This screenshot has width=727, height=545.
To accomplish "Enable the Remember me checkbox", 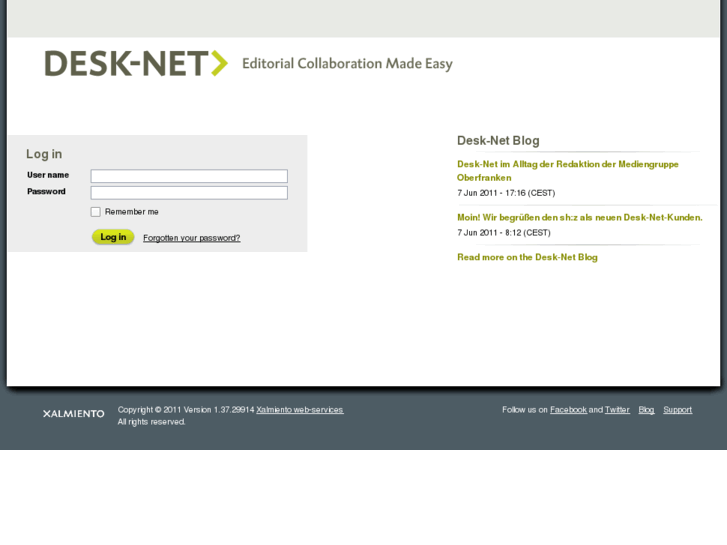I will coord(96,212).
